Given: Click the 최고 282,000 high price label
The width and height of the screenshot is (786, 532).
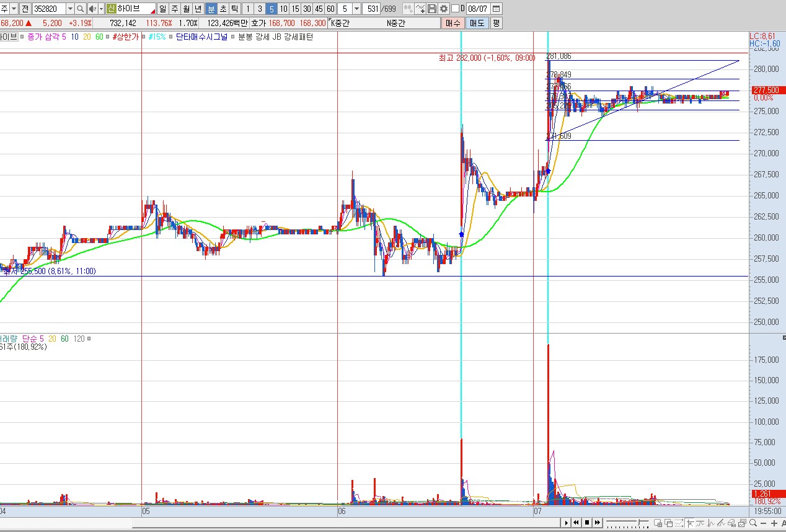Looking at the screenshot, I should pos(487,58).
